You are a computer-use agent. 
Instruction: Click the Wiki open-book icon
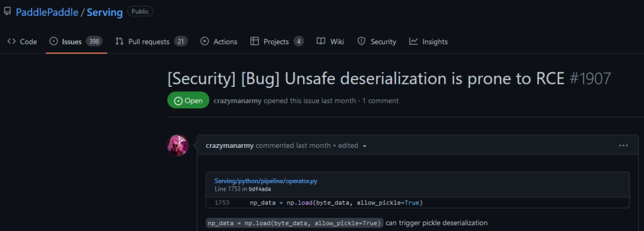click(321, 41)
